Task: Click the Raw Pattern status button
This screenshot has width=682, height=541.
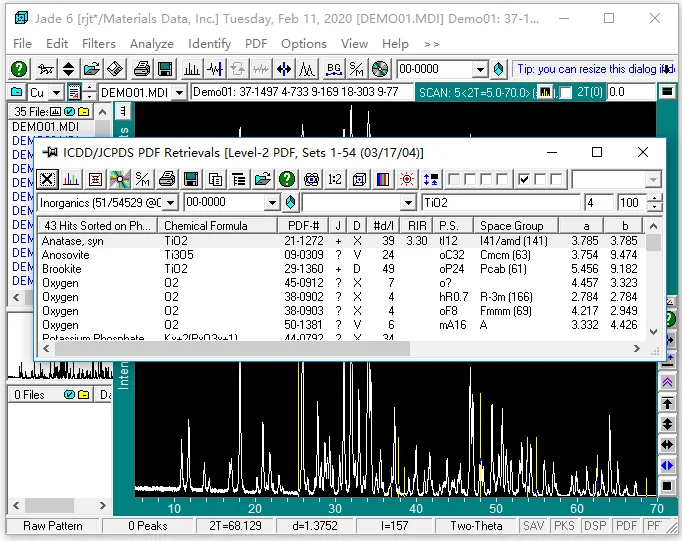Action: click(x=53, y=526)
